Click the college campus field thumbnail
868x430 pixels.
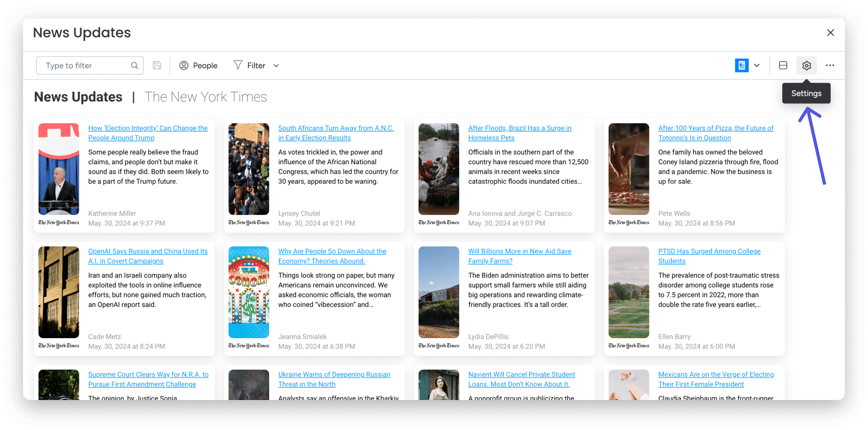tap(629, 292)
